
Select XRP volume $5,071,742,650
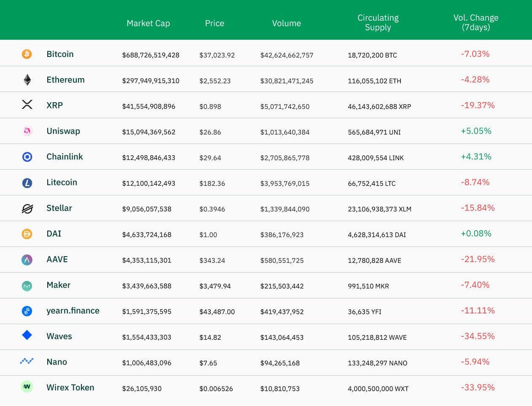[285, 107]
